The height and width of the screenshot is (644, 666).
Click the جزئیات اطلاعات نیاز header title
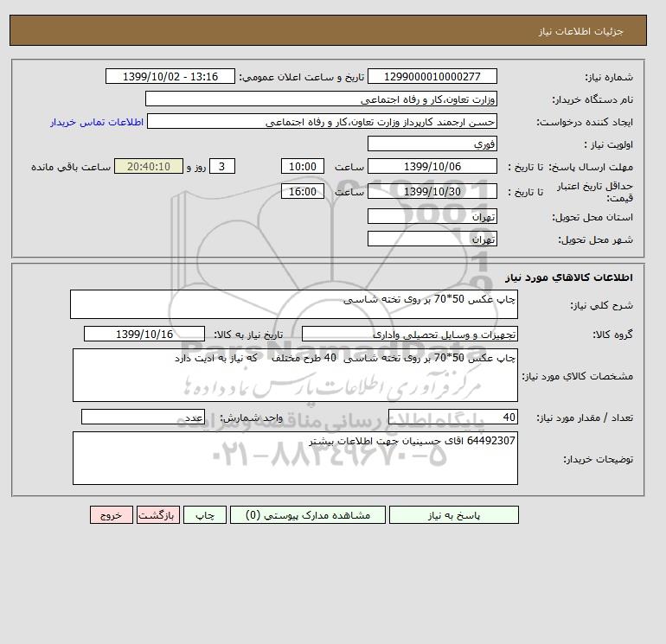(580, 31)
